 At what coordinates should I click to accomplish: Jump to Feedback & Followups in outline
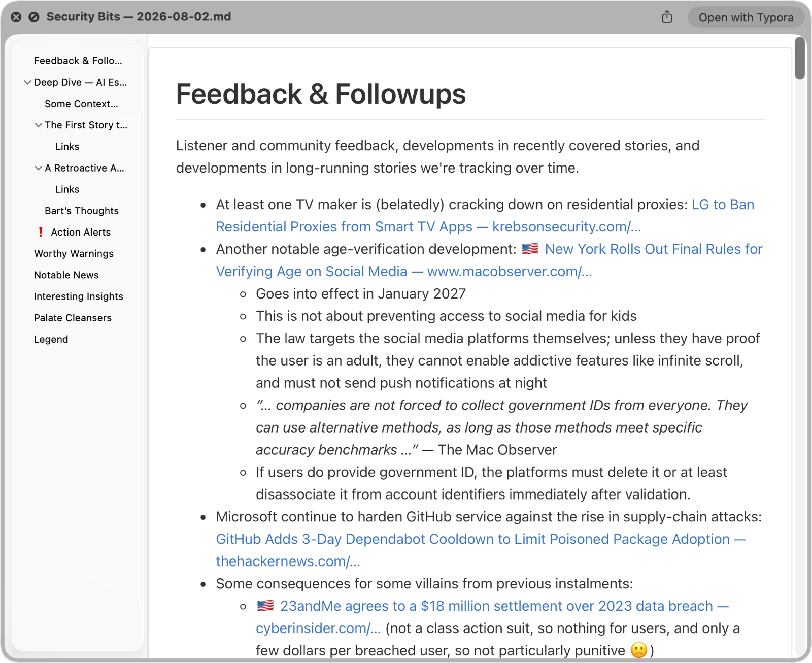pyautogui.click(x=78, y=61)
